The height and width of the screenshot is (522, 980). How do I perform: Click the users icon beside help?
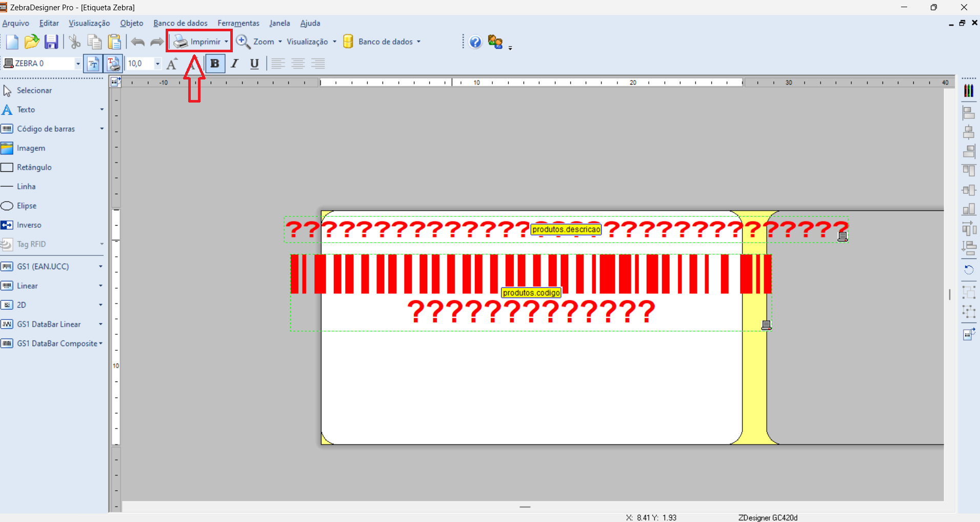click(x=495, y=42)
